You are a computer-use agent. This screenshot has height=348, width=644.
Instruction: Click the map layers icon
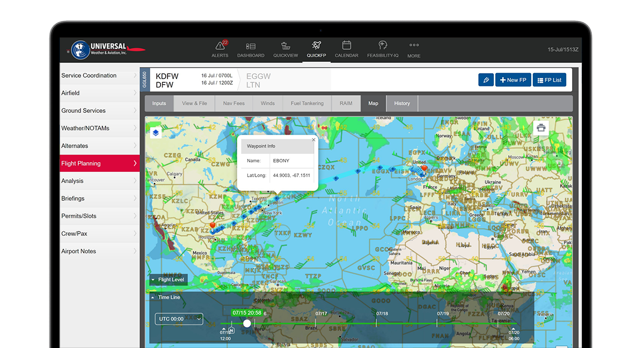coord(155,133)
